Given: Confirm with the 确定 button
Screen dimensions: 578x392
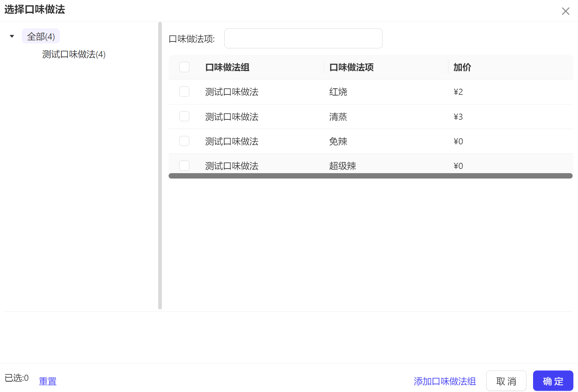Looking at the screenshot, I should (553, 381).
